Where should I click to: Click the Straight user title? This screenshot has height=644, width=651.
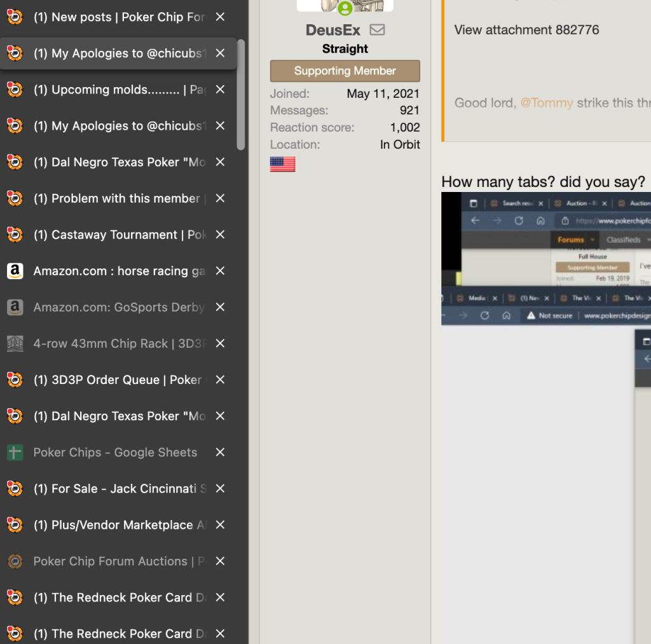coord(345,49)
